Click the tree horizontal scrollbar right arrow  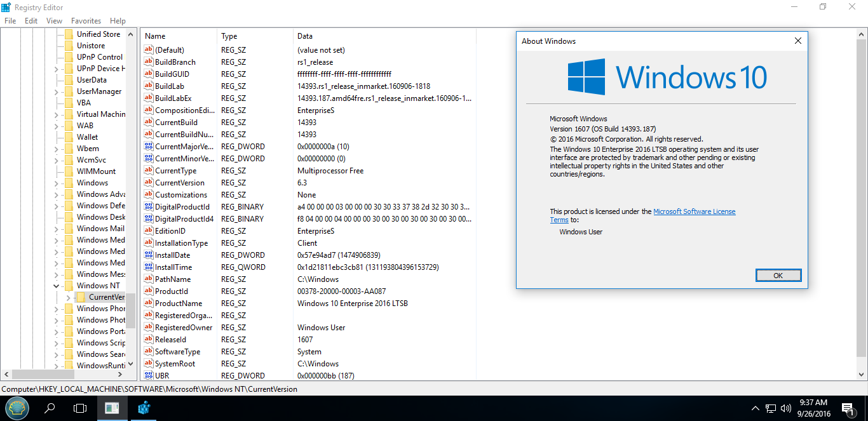point(120,375)
